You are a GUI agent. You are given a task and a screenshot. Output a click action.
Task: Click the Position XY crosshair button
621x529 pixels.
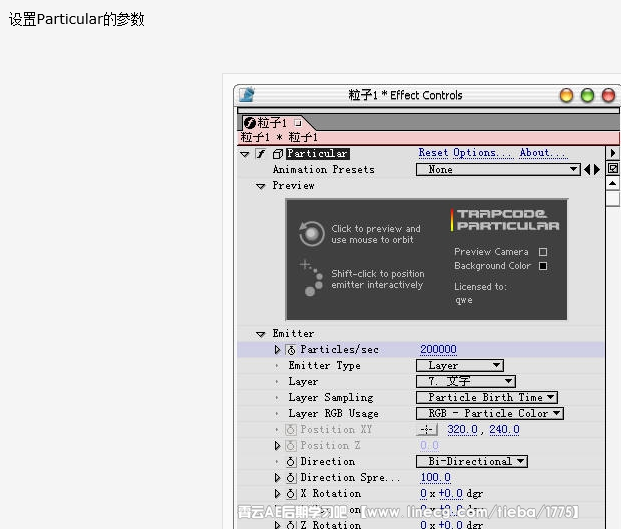[427, 430]
